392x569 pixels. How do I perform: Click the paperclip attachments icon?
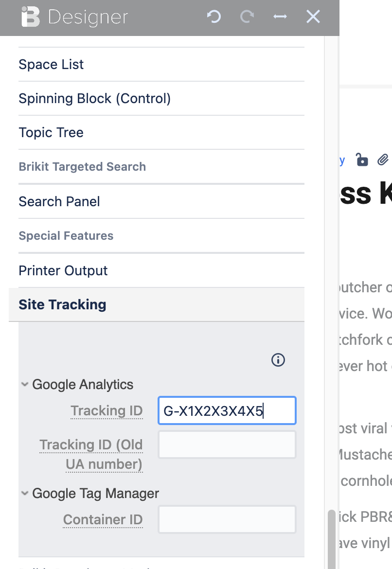(383, 160)
